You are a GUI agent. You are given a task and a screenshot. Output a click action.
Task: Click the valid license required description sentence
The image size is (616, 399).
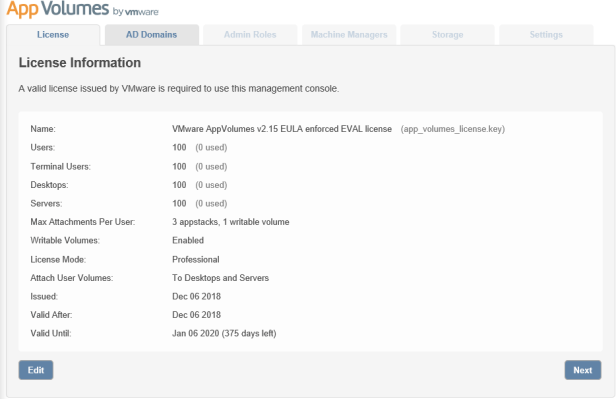pos(179,89)
